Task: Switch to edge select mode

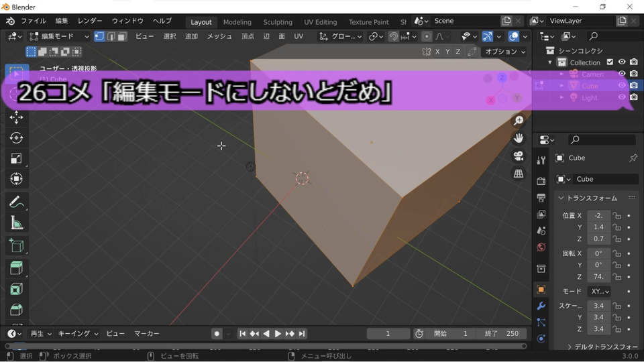Action: tap(111, 36)
